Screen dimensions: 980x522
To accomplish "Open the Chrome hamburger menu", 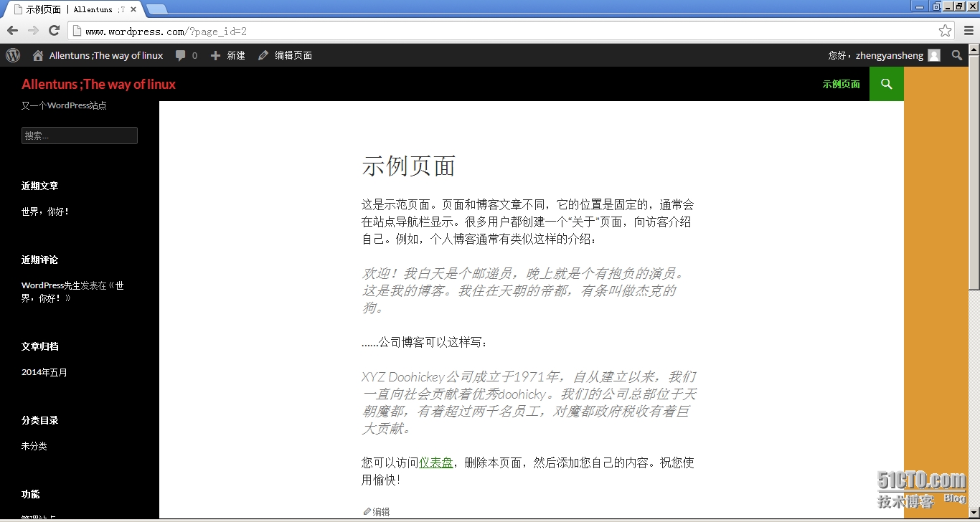I will point(969,31).
